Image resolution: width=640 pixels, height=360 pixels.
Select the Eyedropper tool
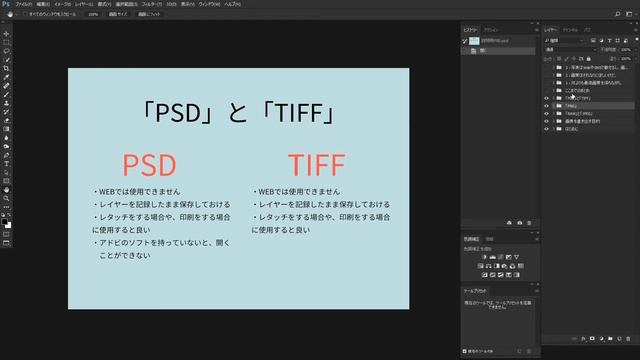6,77
